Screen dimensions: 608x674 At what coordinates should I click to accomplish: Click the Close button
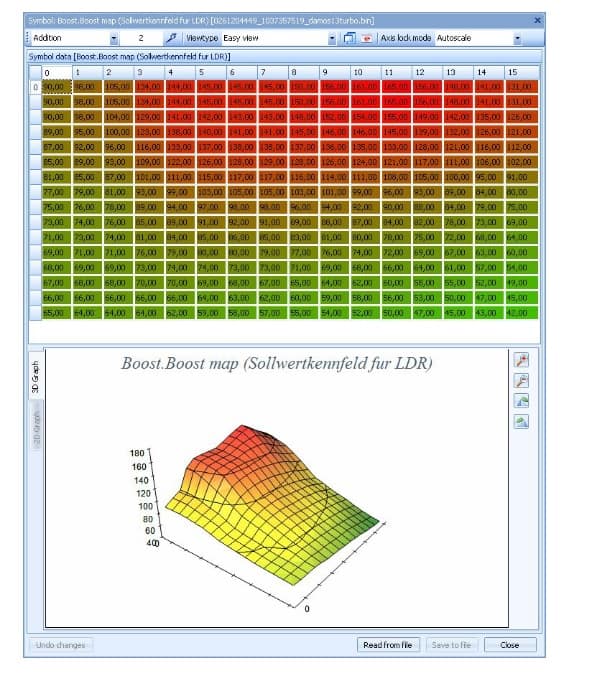click(510, 645)
